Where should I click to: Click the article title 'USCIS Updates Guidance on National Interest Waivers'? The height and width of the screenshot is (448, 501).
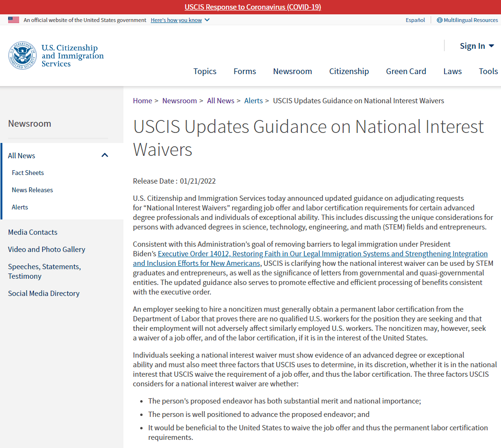coord(308,138)
